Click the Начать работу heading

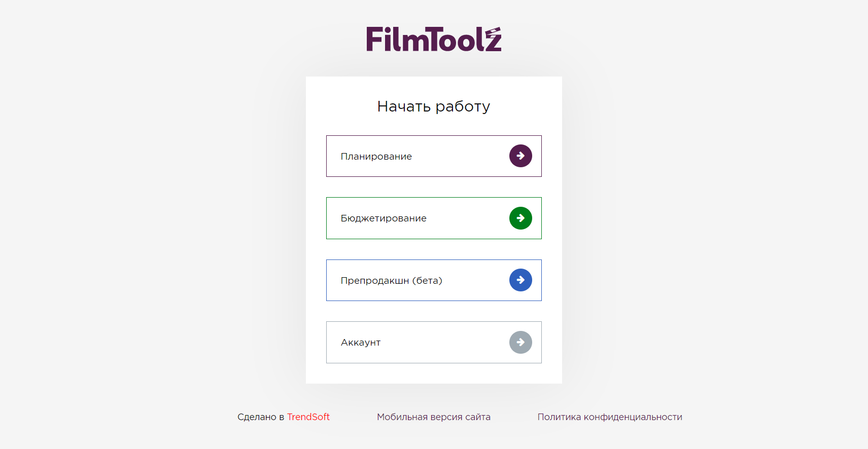[434, 106]
